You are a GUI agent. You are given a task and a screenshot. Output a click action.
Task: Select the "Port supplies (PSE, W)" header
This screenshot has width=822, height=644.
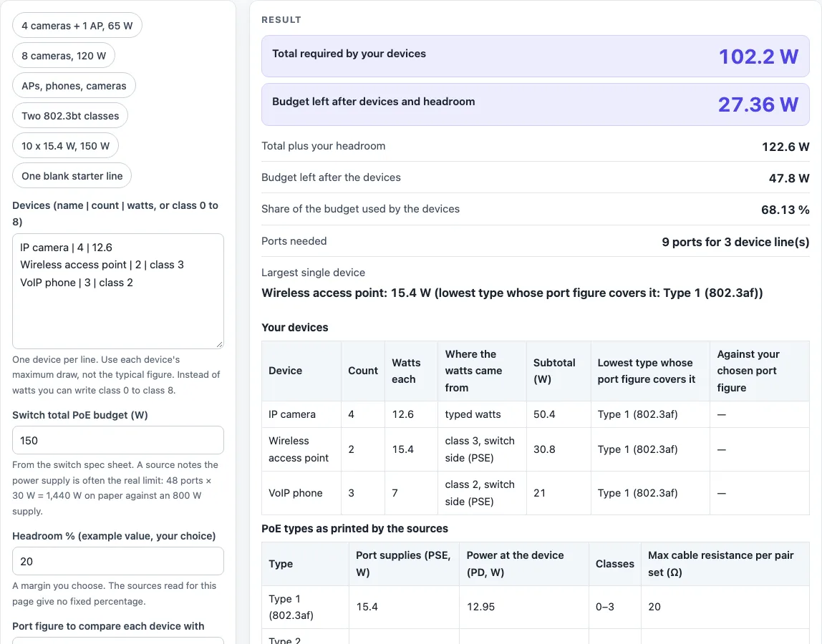[404, 564]
